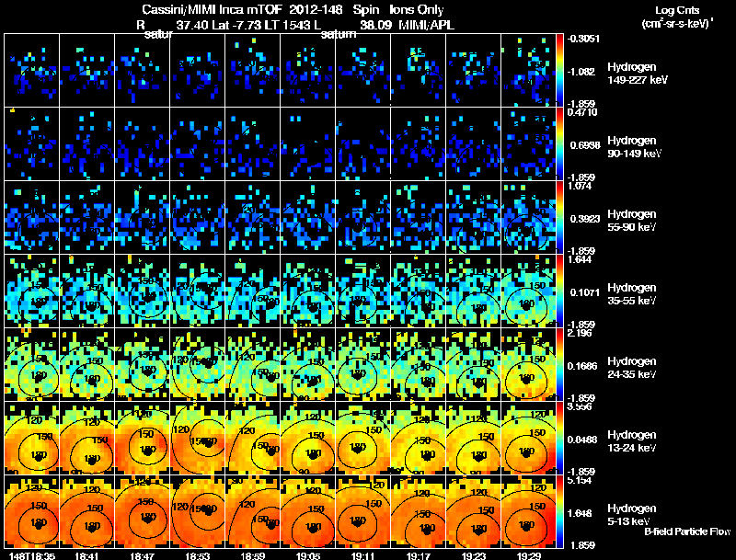
Task: Select the 5-13 keV image at 18:35
Action: coord(32,511)
